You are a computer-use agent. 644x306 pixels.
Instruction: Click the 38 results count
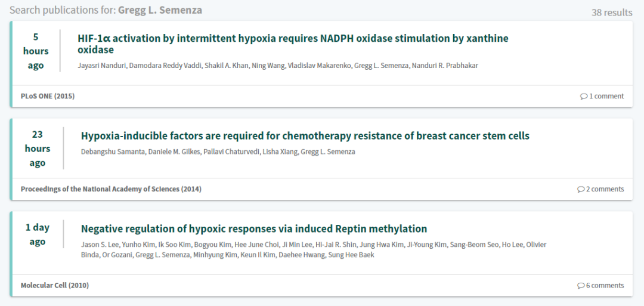611,13
